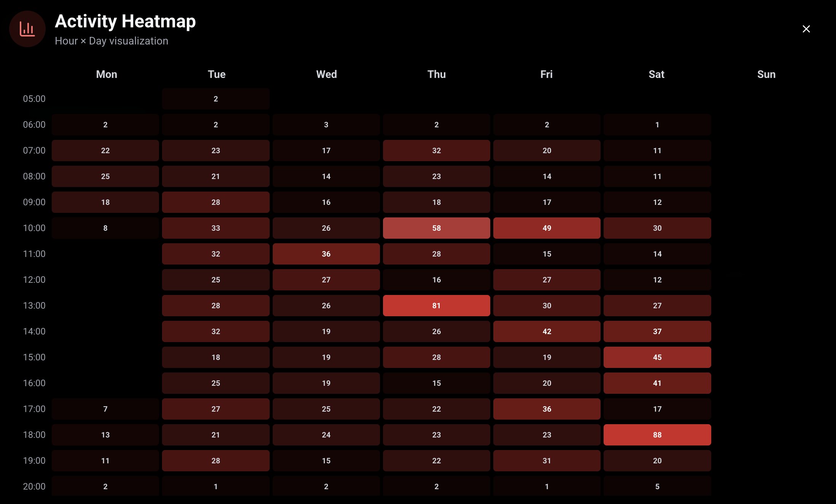Click the 20:00 hour label
Screen dimensions: 836x504
click(33, 487)
